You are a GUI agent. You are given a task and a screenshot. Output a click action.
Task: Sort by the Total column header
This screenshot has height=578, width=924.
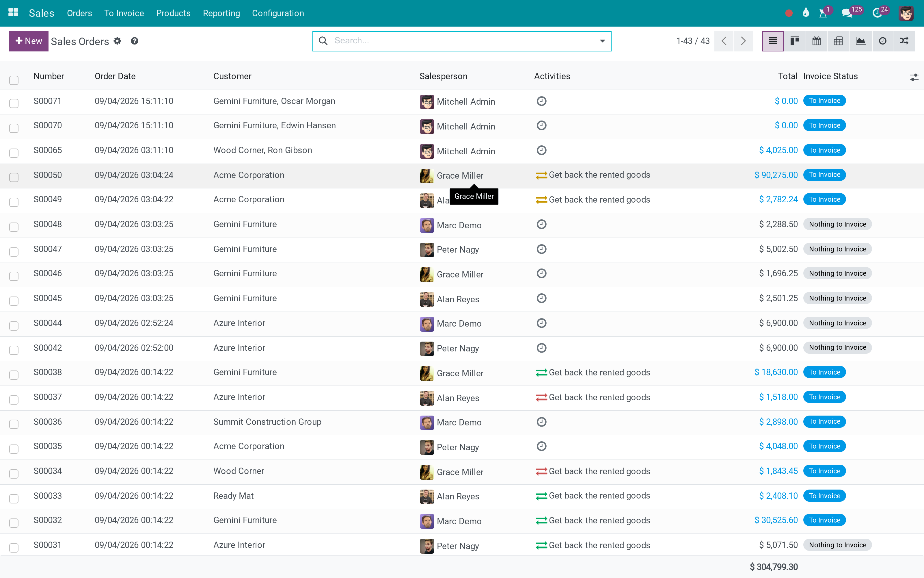click(x=787, y=76)
